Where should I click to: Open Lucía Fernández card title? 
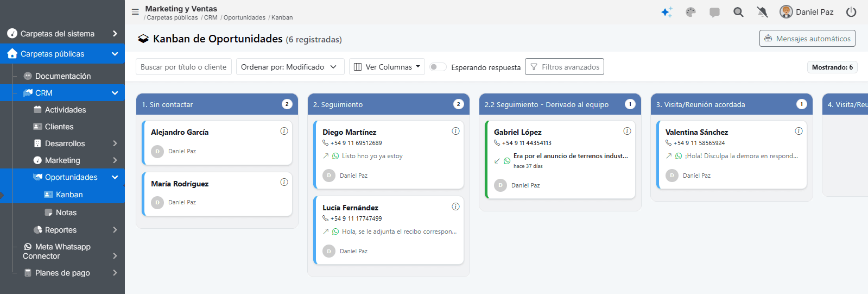[x=350, y=208]
